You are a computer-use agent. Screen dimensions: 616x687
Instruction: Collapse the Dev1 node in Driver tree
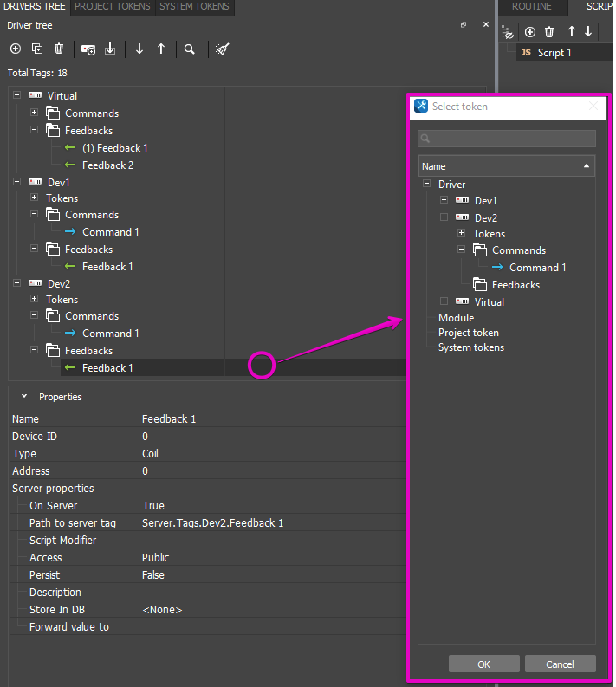[16, 183]
